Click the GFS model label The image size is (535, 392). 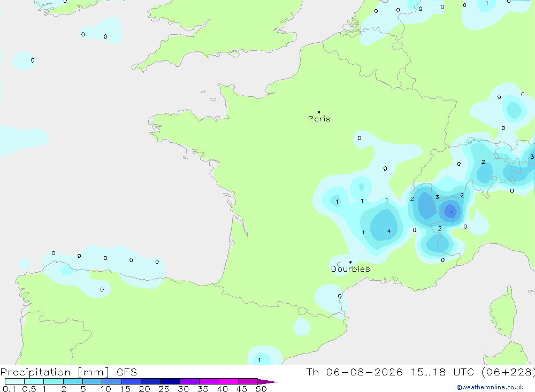pos(127,372)
